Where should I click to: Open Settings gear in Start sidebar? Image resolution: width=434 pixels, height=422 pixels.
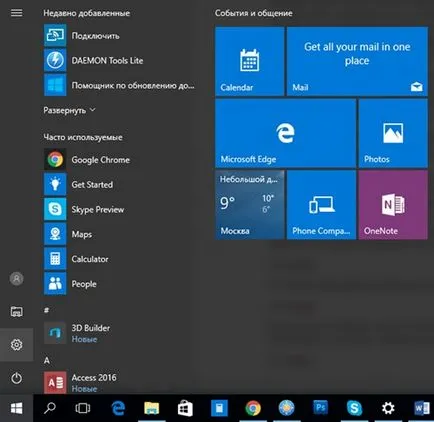[16, 344]
